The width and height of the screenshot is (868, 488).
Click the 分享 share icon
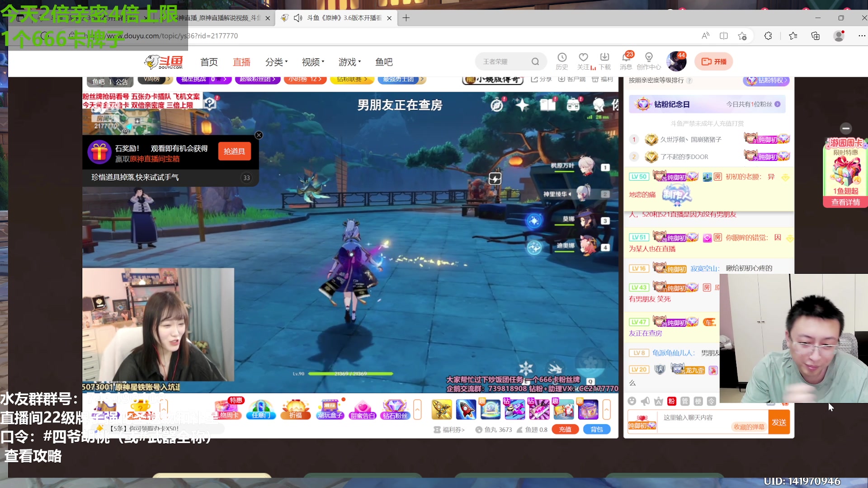pos(541,79)
